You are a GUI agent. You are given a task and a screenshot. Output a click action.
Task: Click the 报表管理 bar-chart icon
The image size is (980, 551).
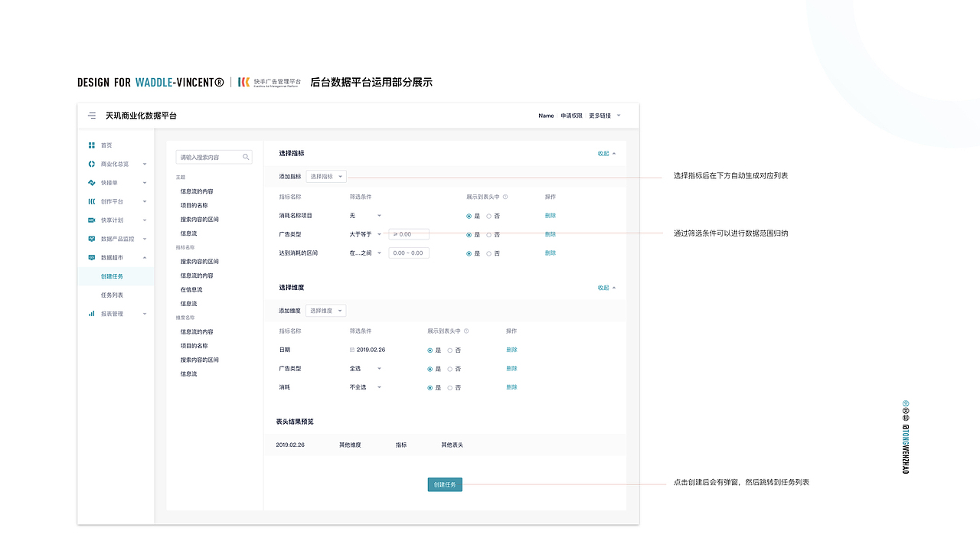pos(92,314)
